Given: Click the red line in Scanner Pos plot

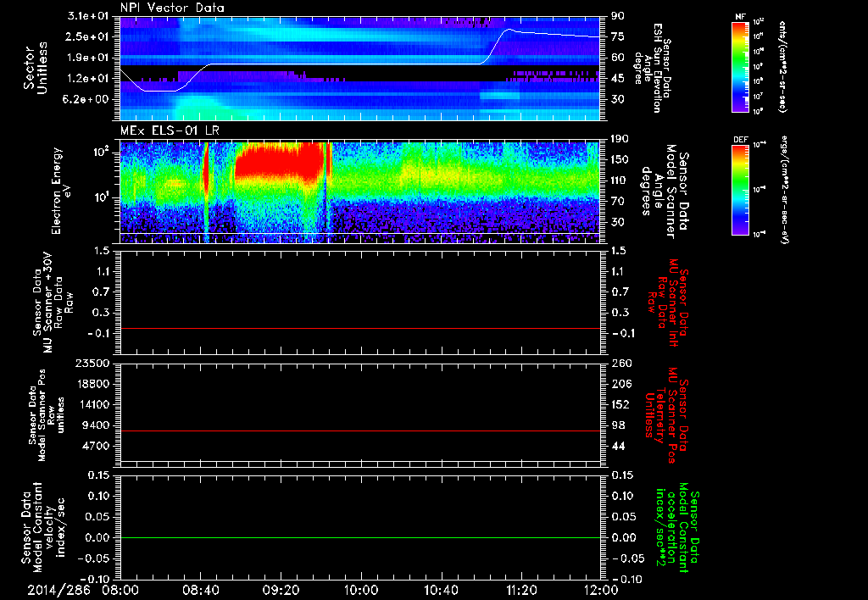Looking at the screenshot, I should [359, 431].
